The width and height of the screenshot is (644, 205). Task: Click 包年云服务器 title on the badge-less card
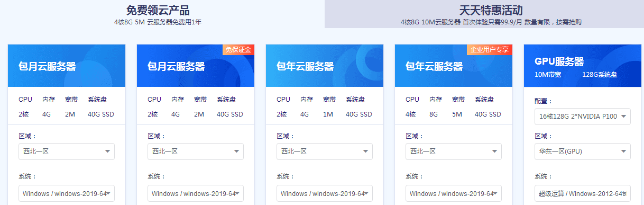pyautogui.click(x=305, y=66)
